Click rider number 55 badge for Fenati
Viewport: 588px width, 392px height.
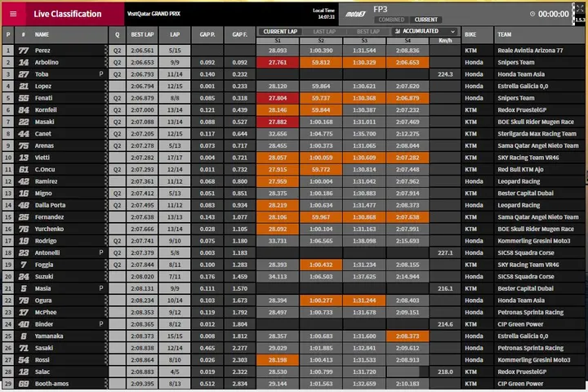(x=23, y=98)
